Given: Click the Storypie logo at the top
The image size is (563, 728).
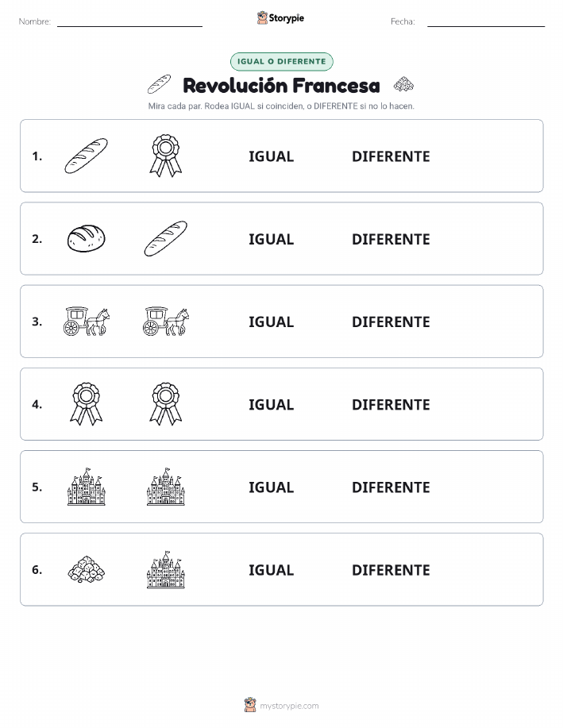Looking at the screenshot, I should click(x=280, y=18).
